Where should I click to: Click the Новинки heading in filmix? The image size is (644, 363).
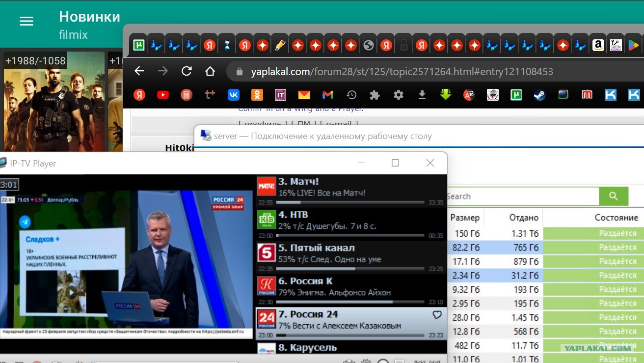(x=89, y=17)
